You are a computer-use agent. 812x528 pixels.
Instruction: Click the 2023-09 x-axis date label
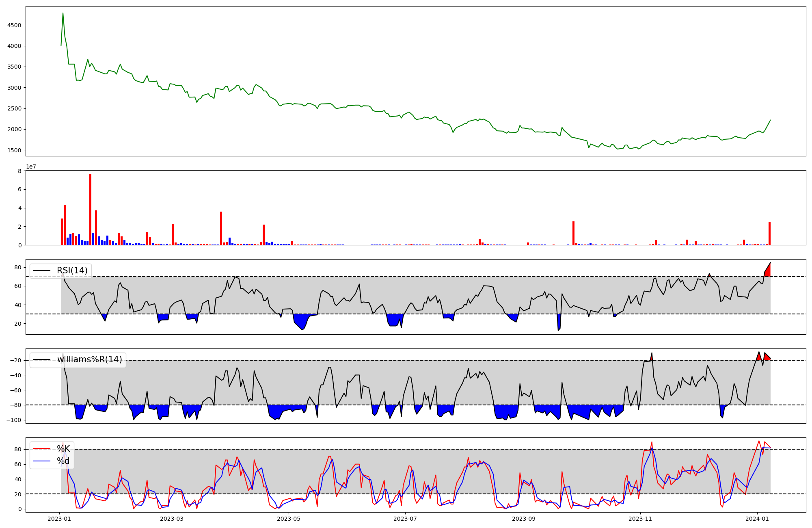click(524, 519)
